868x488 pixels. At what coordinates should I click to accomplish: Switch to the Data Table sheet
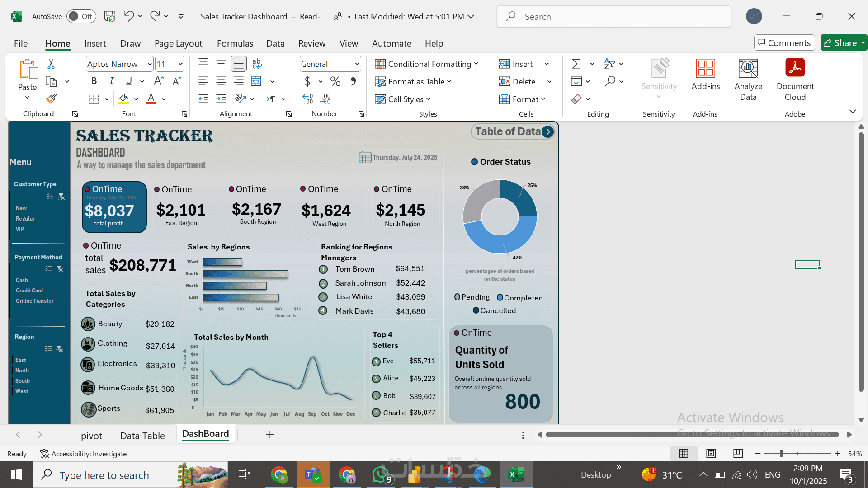coord(142,436)
